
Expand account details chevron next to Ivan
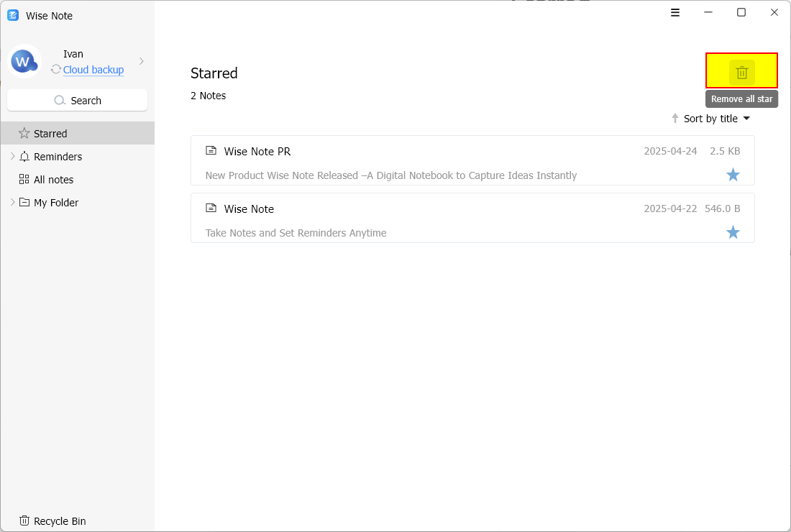[x=142, y=61]
